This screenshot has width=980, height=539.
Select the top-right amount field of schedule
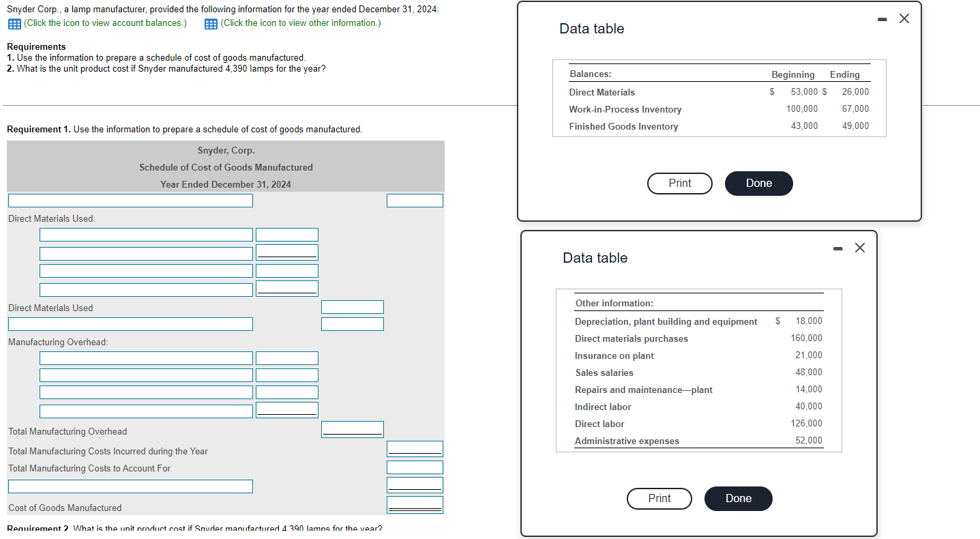pos(415,201)
